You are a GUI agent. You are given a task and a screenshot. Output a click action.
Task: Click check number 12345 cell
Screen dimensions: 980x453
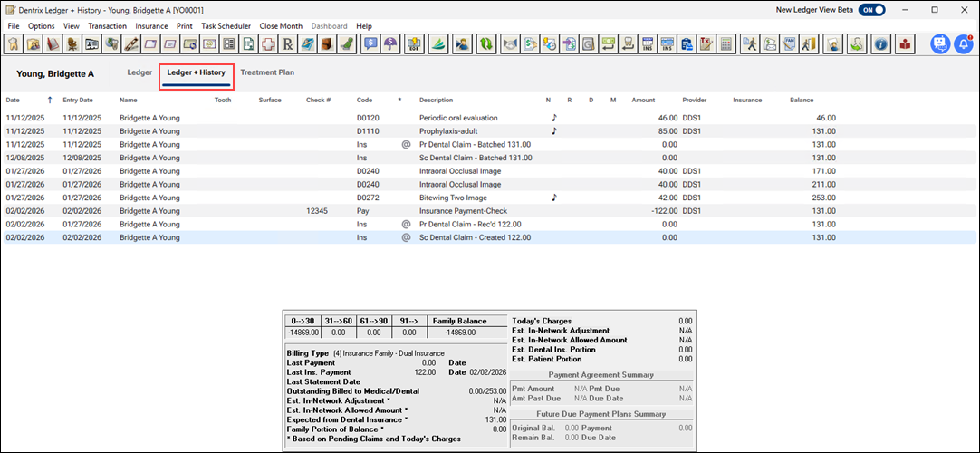tap(318, 210)
